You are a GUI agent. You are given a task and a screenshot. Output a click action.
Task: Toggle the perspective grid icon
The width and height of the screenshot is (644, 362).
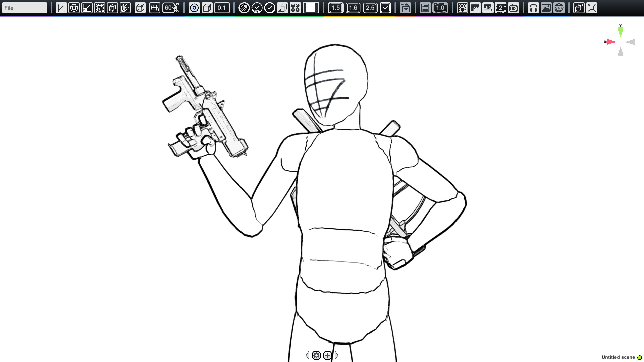[x=155, y=8]
